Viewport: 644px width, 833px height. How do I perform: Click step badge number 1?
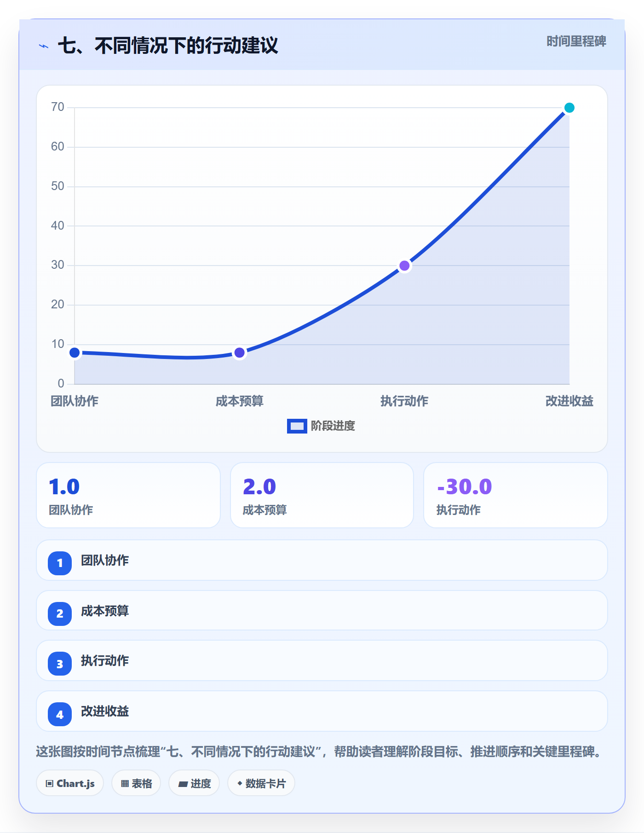[60, 563]
